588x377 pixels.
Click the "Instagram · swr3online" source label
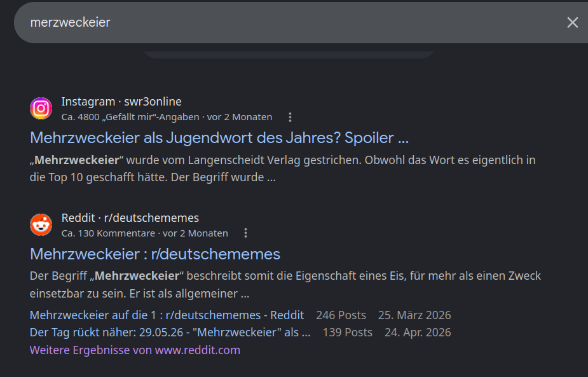[x=121, y=102]
